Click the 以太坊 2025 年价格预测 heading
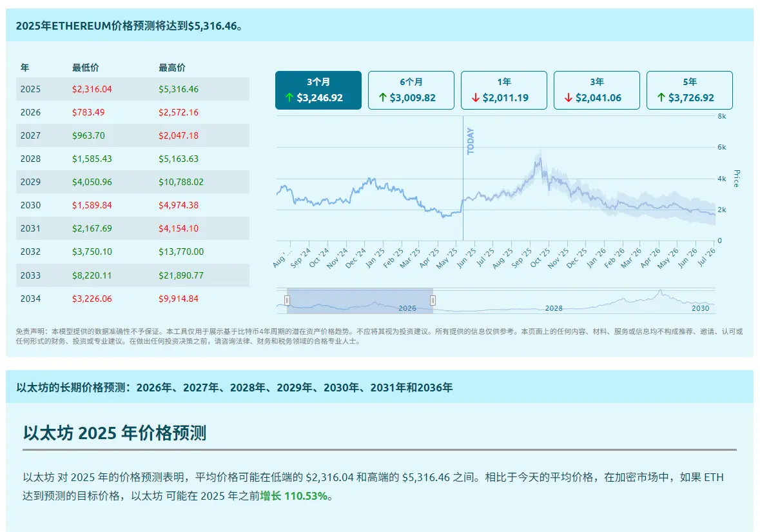The image size is (760, 532). click(x=115, y=433)
